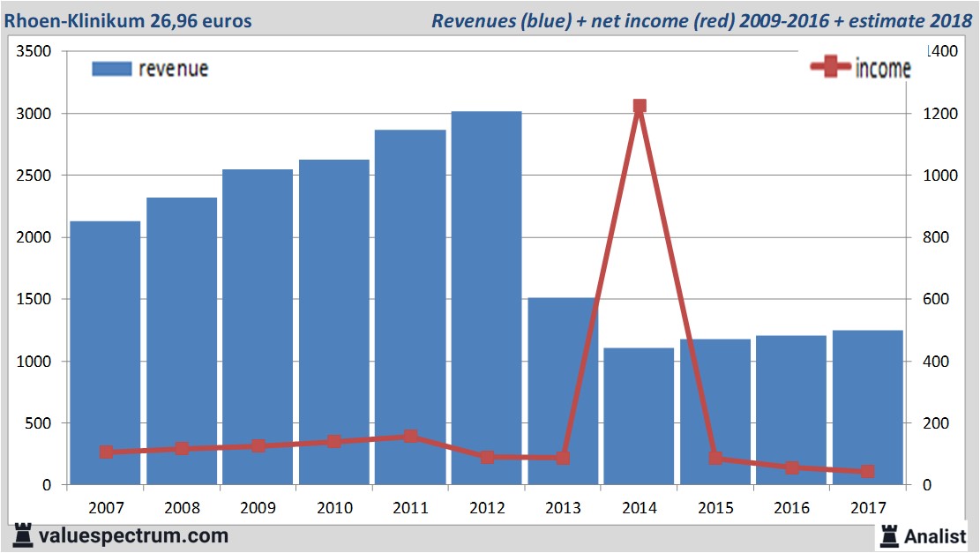Viewport: 980px width, 553px height.
Task: Open the valuespectrum.com link text
Action: point(133,535)
